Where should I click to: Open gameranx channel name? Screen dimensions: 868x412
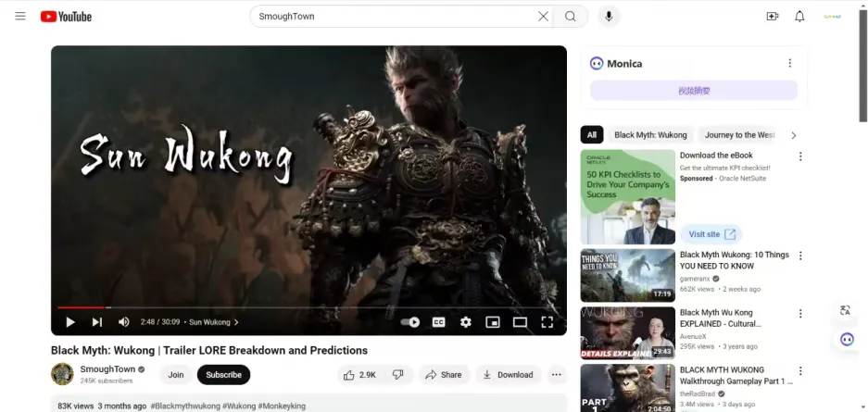click(x=695, y=279)
